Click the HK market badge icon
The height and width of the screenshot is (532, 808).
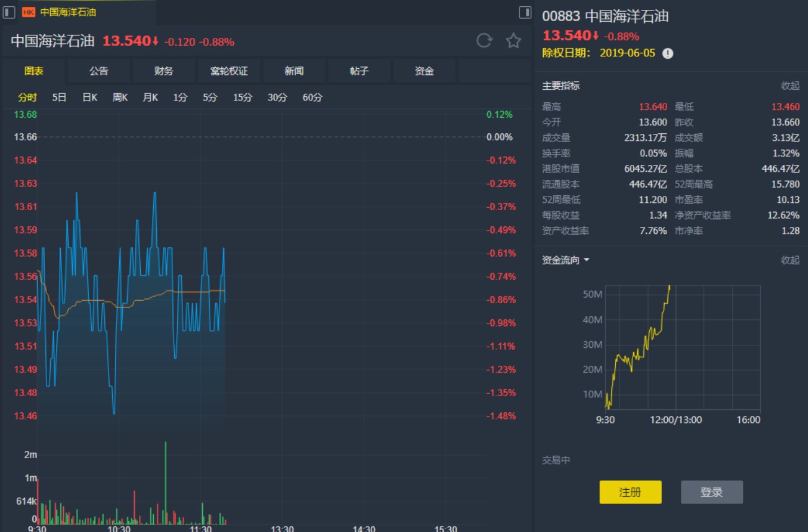coord(29,12)
